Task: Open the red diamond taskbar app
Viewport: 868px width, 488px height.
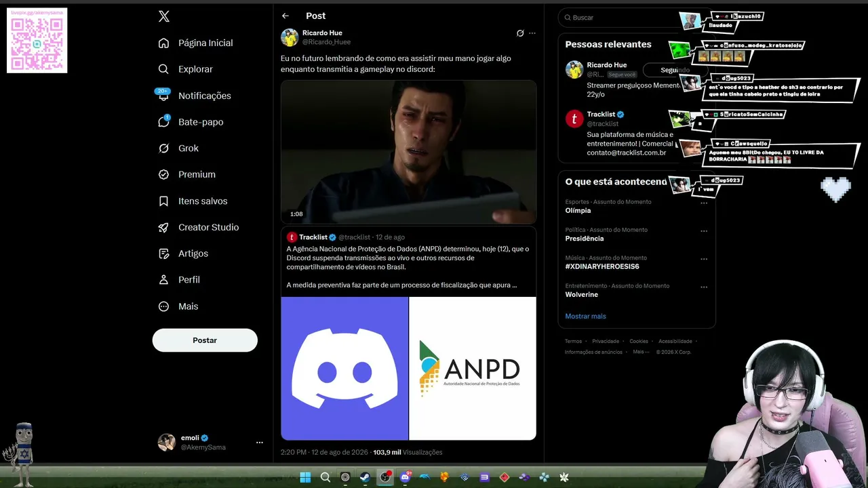Action: [x=504, y=477]
